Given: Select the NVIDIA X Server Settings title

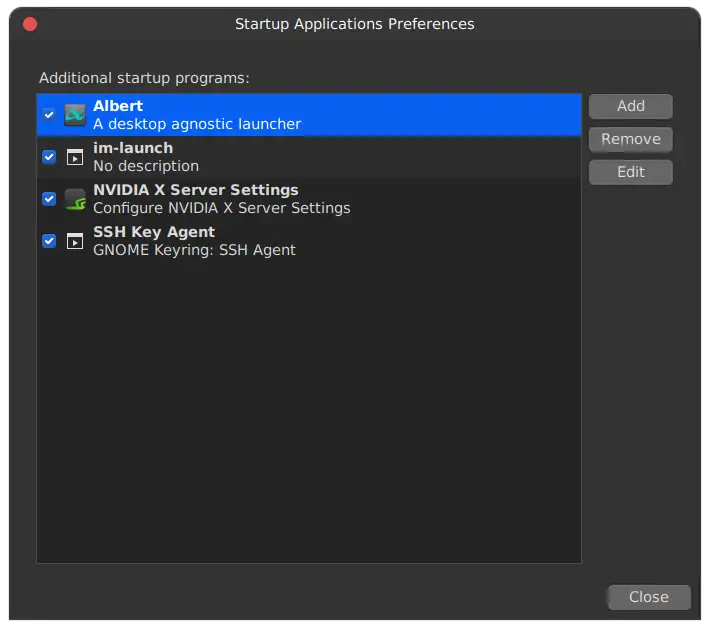Looking at the screenshot, I should 196,190.
